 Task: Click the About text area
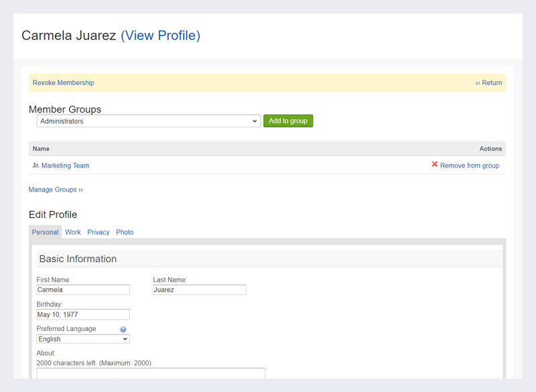click(151, 373)
